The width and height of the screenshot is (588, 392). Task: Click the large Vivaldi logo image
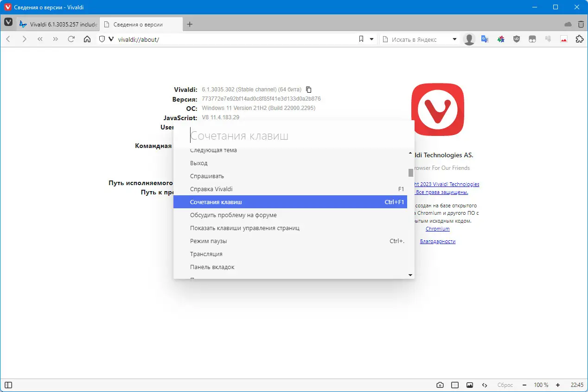pyautogui.click(x=438, y=109)
